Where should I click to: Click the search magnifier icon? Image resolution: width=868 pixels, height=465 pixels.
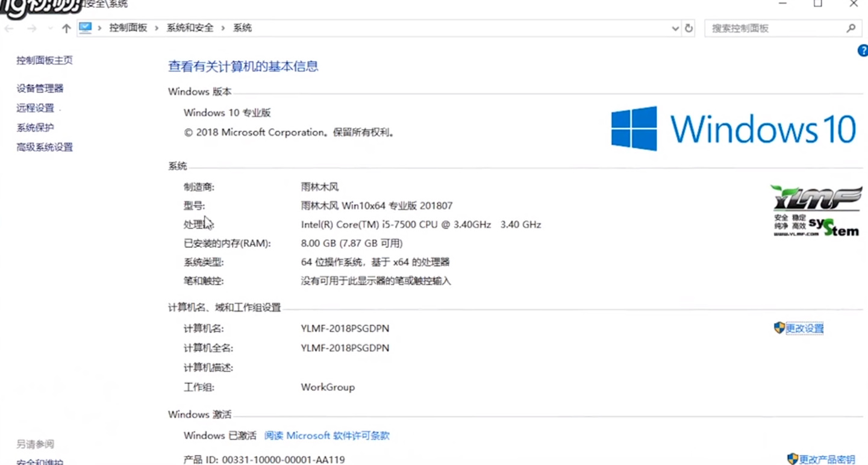point(851,28)
